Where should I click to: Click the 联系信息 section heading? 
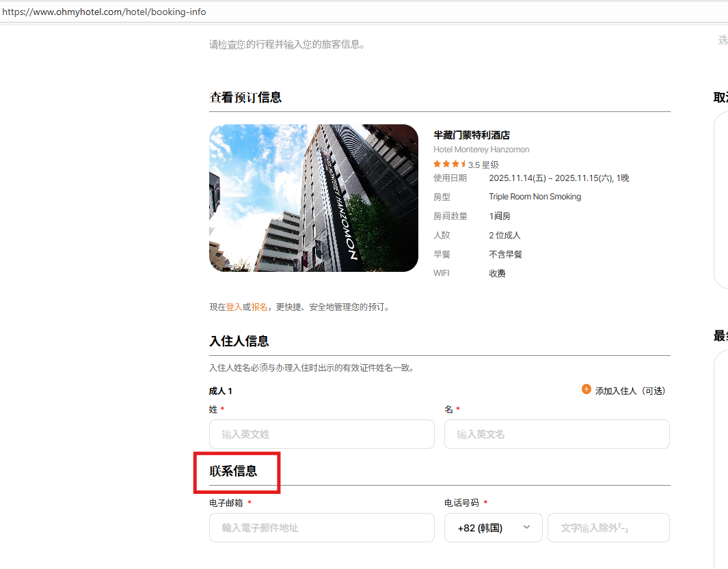(233, 471)
